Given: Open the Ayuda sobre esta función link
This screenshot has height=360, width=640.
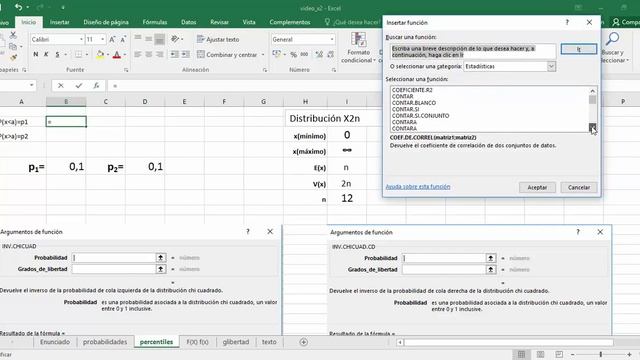Looking at the screenshot, I should point(418,187).
